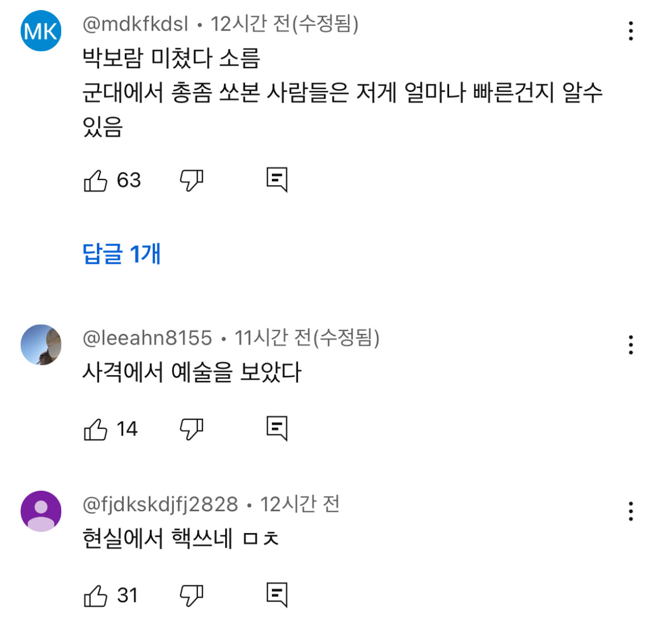Like @mdkfkdsl's top comment

pos(96,180)
